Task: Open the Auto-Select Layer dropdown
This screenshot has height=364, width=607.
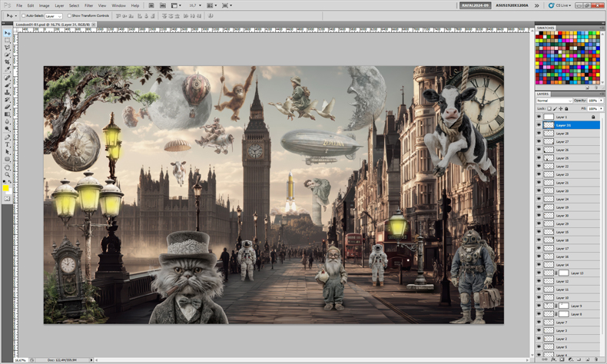Action: 54,16
